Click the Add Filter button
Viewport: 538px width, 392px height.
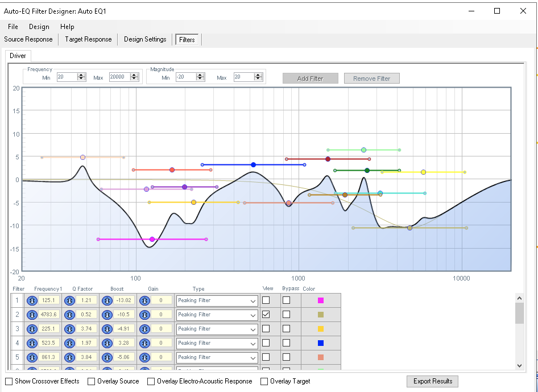[310, 79]
